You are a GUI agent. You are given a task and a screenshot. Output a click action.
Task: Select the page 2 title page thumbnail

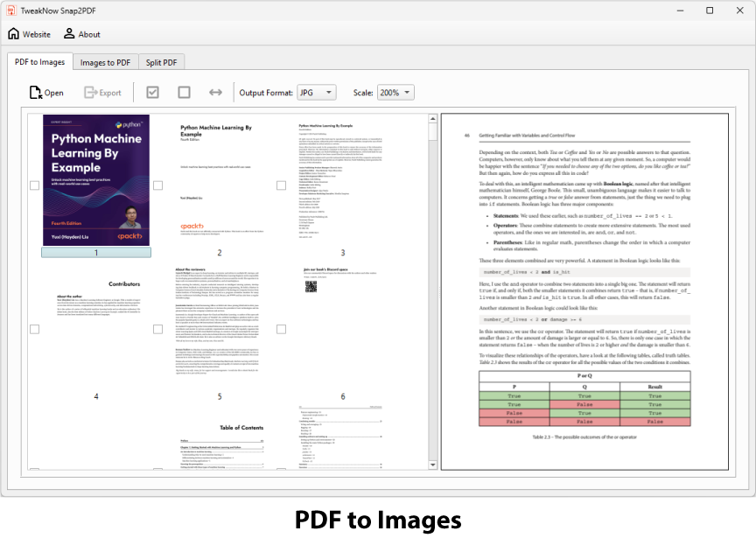220,180
